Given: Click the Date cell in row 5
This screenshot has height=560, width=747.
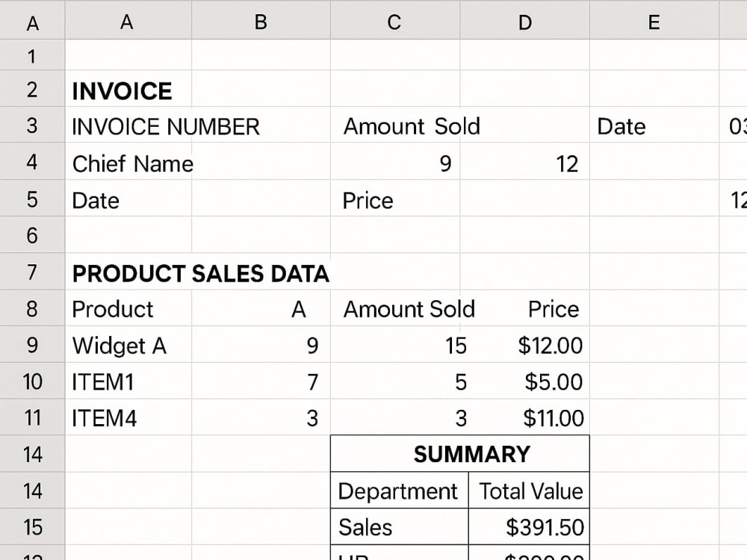Looking at the screenshot, I should click(128, 199).
